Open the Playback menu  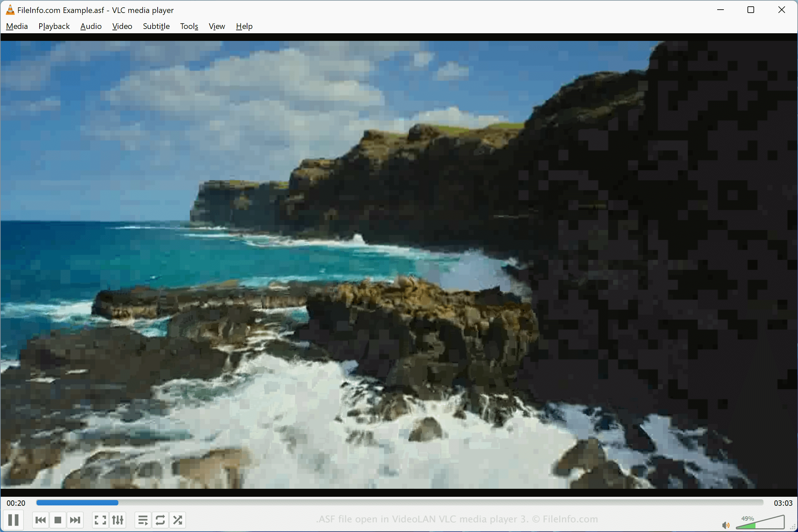[54, 26]
